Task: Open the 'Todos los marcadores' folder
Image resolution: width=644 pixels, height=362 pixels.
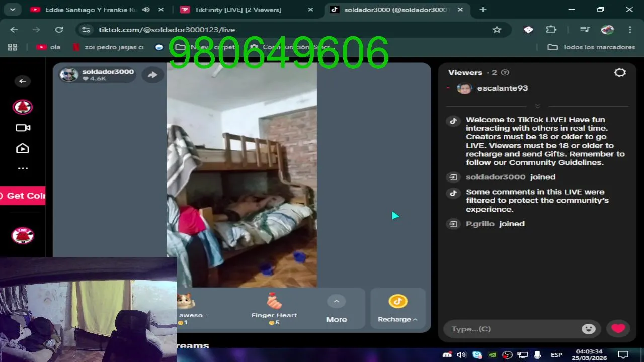Action: pos(592,47)
